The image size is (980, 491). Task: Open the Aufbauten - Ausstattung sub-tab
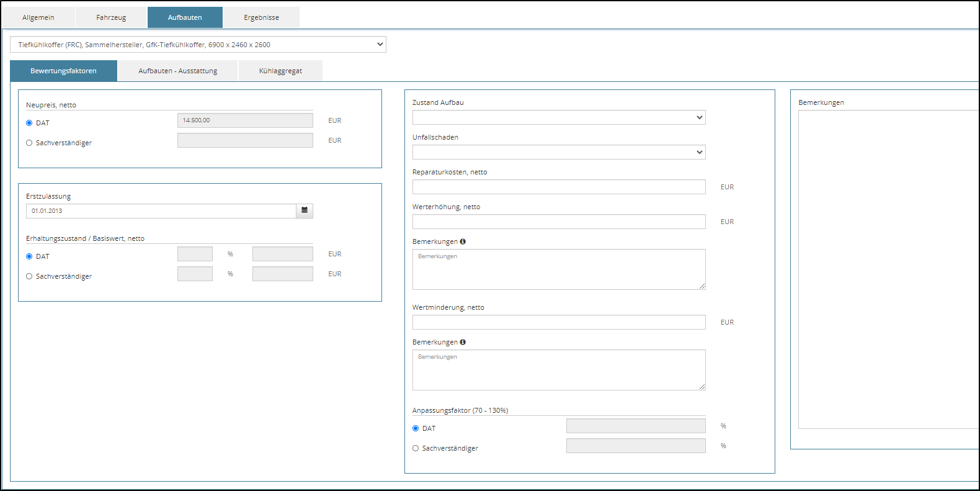177,71
